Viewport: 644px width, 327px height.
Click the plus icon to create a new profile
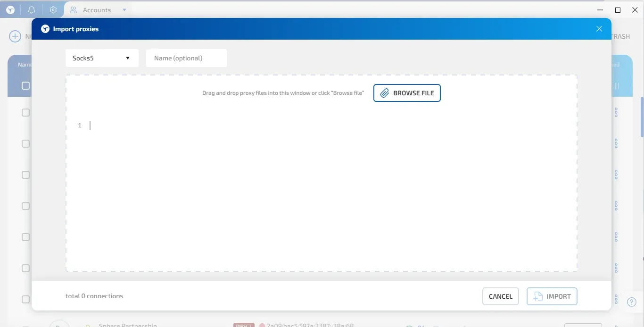pos(15,36)
